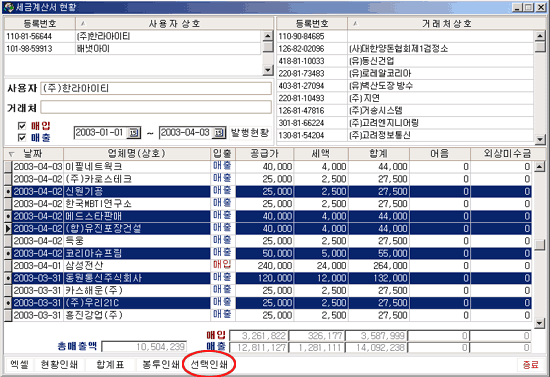Viewport: 550px width, 377px height.
Task: Click row selector for 신원기공 row
Action: pos(8,191)
